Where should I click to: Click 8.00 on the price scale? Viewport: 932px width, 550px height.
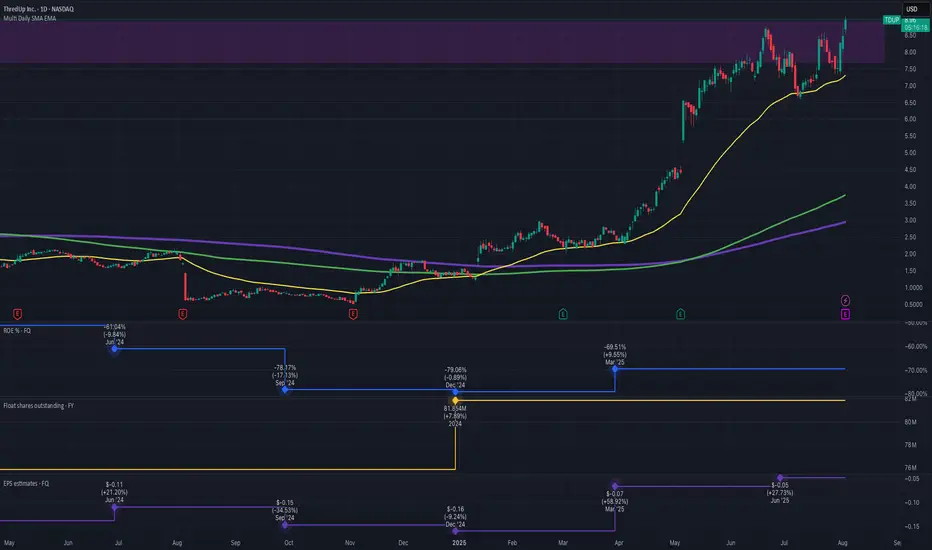coord(910,52)
